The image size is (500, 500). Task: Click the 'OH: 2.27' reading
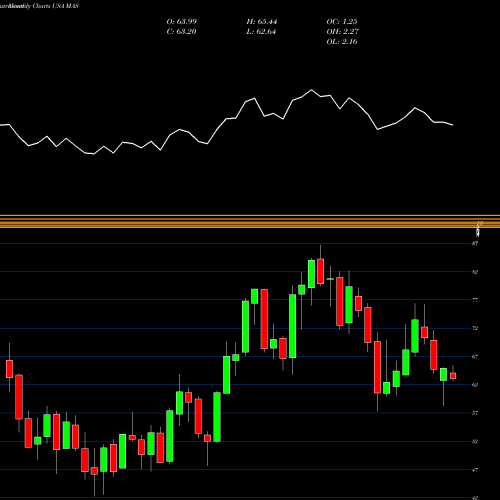342,32
